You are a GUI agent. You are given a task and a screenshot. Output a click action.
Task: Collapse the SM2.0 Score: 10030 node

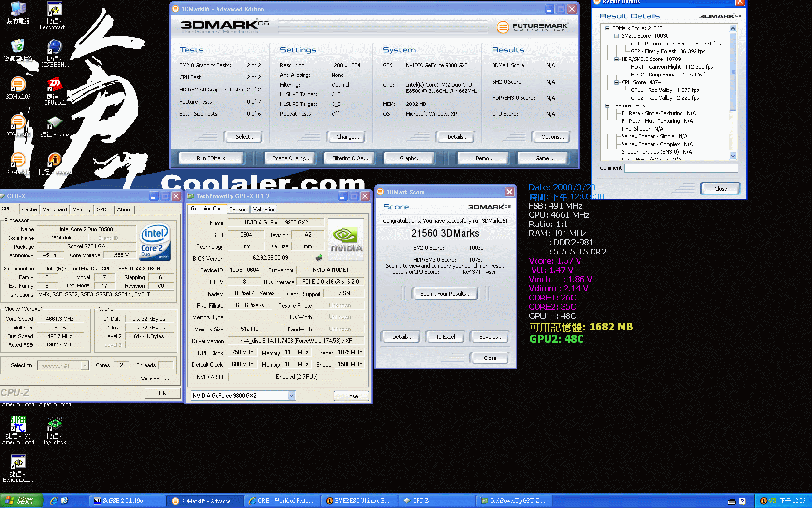[616, 36]
